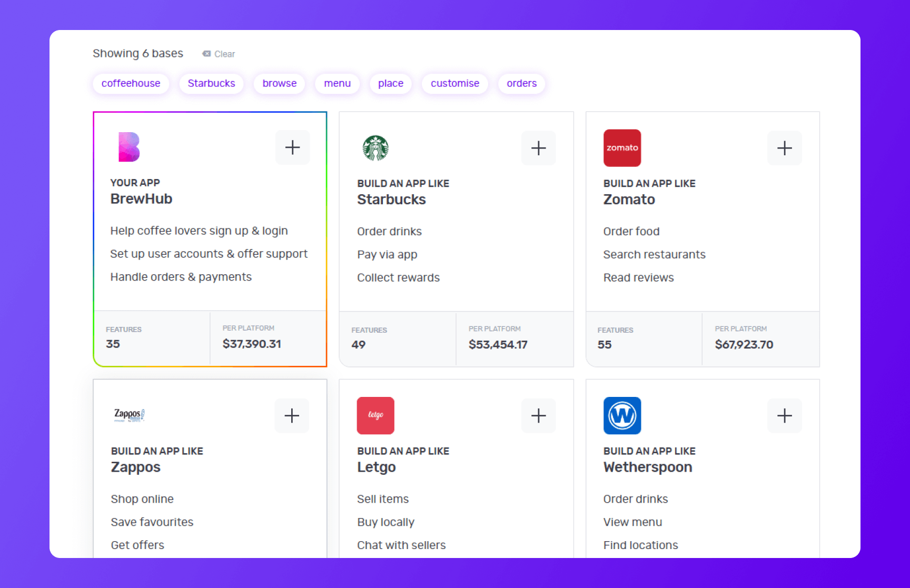Click 'Help coffee lovers sign up & login'

[x=199, y=231]
